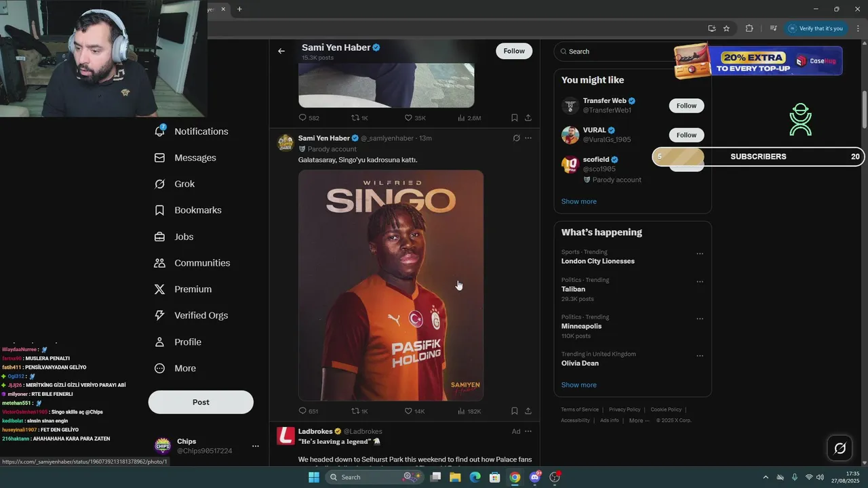The image size is (868, 488).
Task: Open account options next to Chips
Action: (x=256, y=446)
